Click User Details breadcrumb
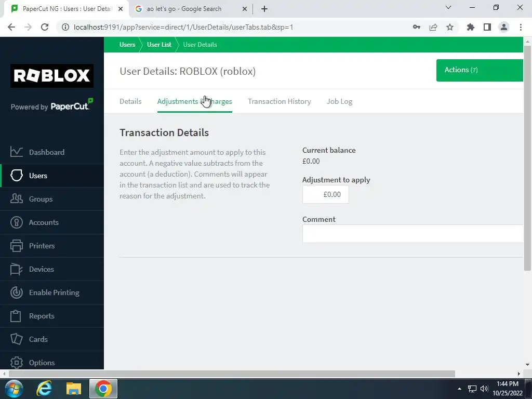The height and width of the screenshot is (399, 532). coord(200,45)
